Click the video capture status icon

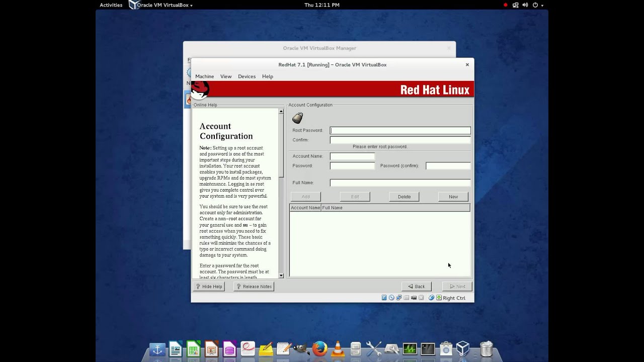pyautogui.click(x=414, y=298)
